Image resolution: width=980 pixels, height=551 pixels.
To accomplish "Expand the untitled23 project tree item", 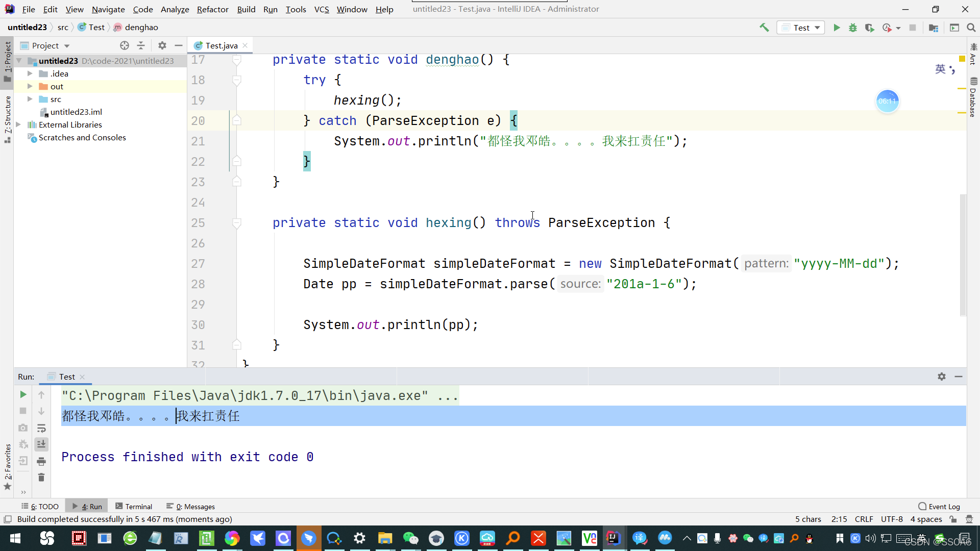I will click(x=25, y=61).
